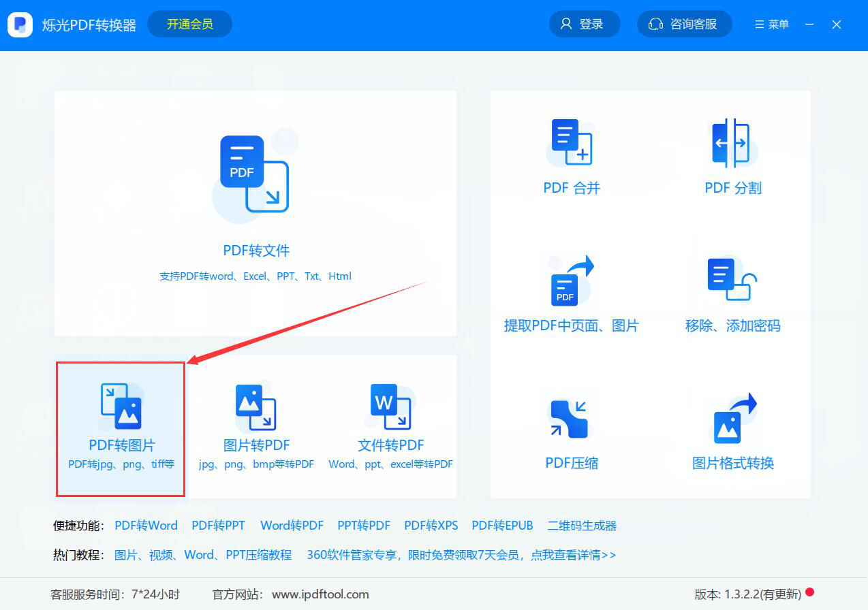
Task: Select the PDF转XPS quick link
Action: tap(431, 526)
